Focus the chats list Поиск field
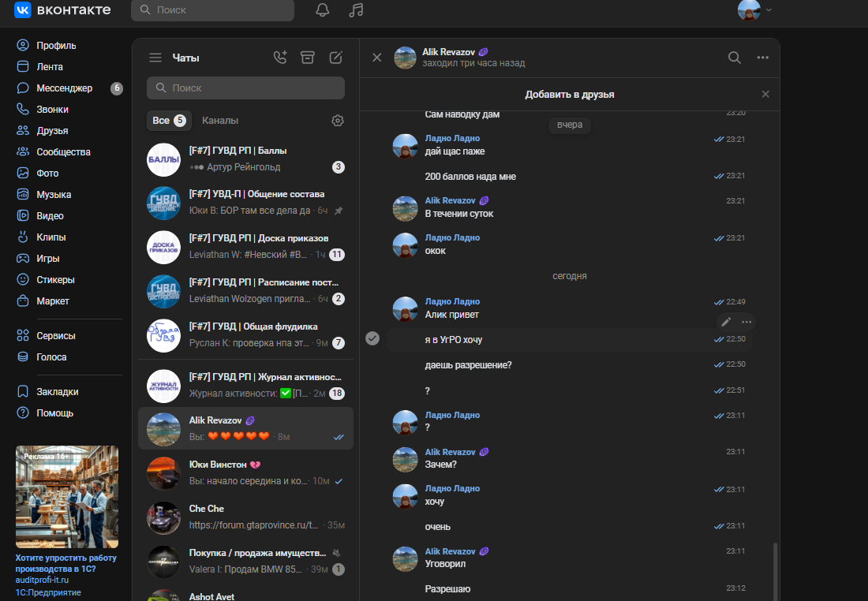Viewport: 868px width, 601px height. (245, 88)
